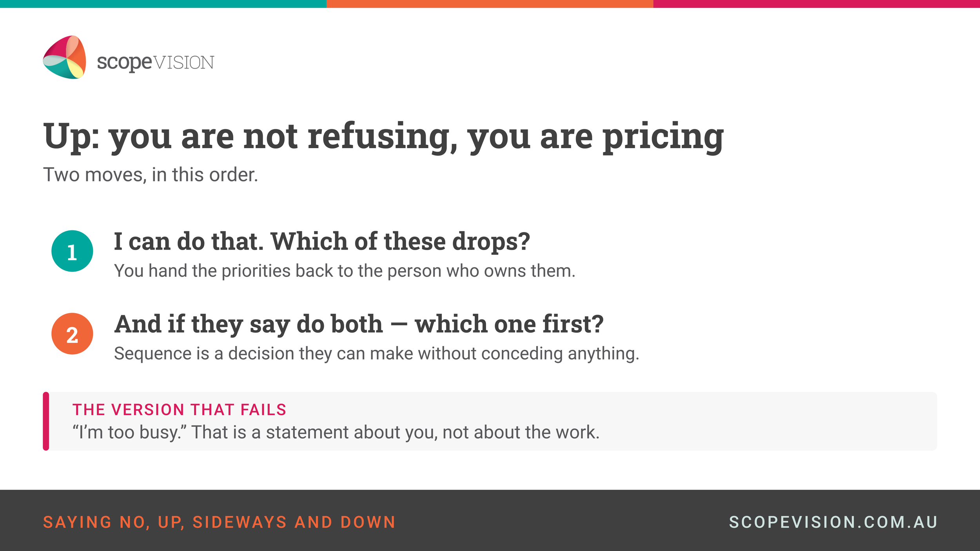Click heading And if they say do both
The image size is (980, 551).
(359, 324)
